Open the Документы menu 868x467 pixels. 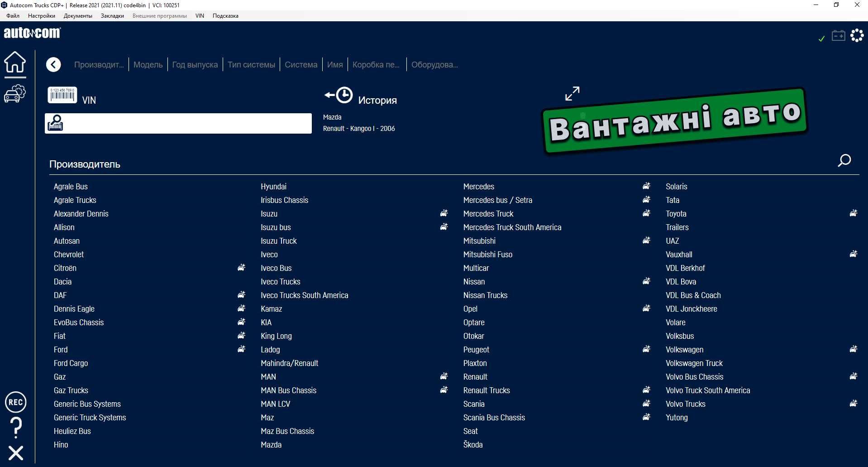pyautogui.click(x=78, y=16)
